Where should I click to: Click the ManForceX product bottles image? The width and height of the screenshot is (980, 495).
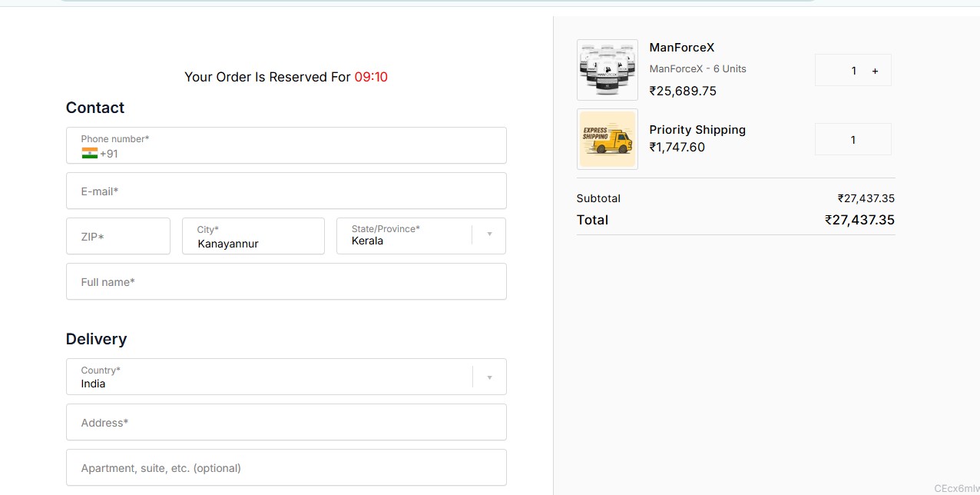point(607,70)
